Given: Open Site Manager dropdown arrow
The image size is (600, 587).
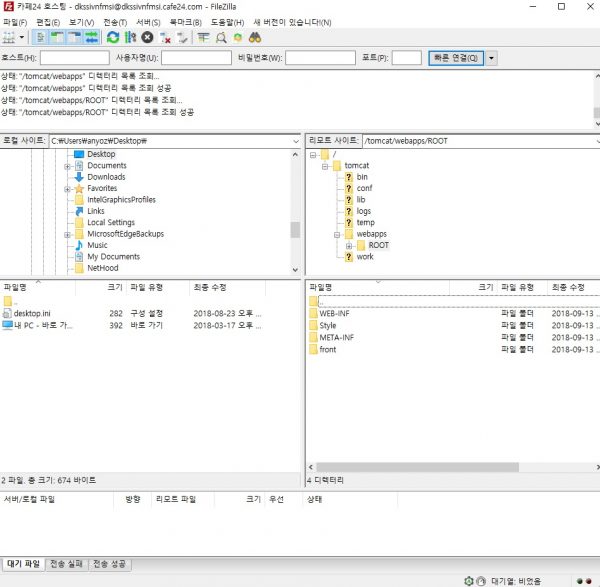Looking at the screenshot, I should coord(22,38).
